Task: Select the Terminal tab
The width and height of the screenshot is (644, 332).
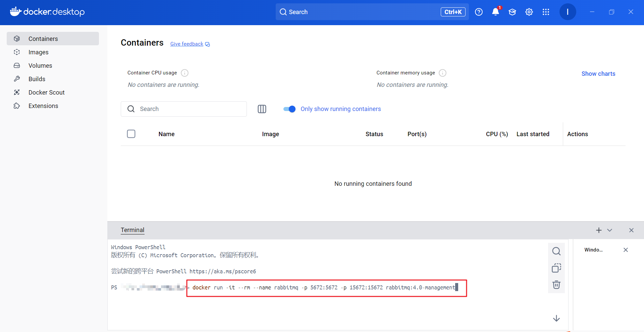Action: click(132, 230)
